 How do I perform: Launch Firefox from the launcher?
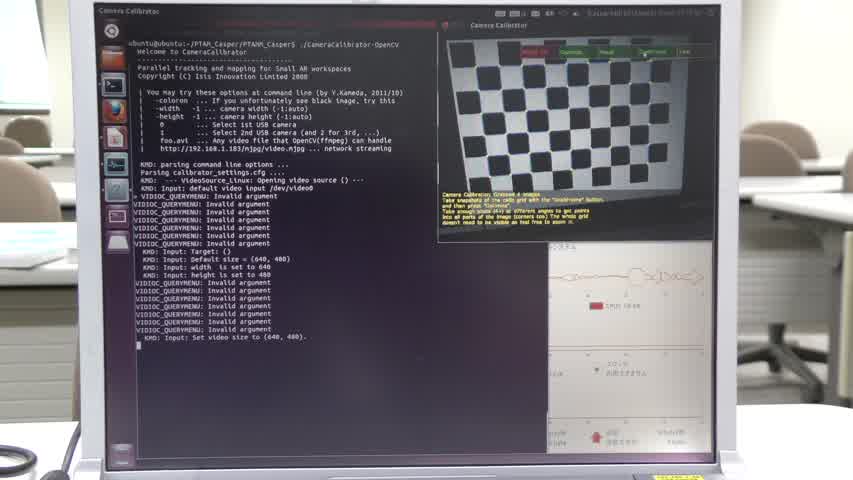115,111
